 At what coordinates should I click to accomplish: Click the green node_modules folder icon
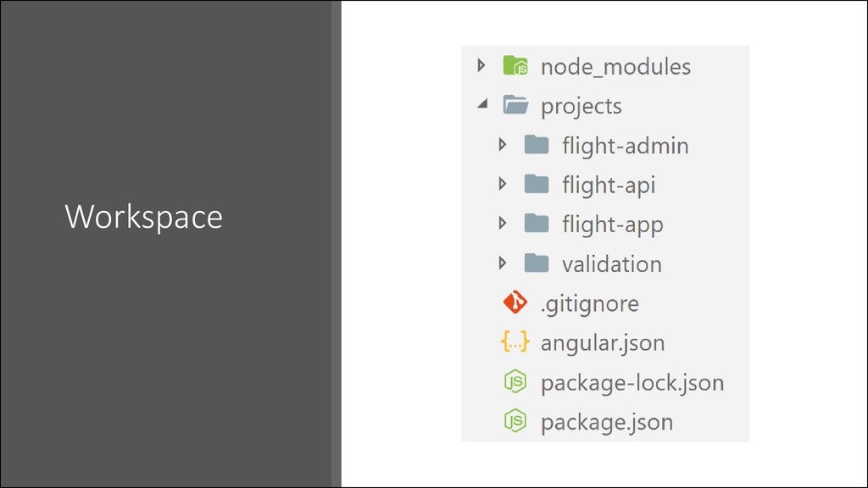tap(515, 65)
